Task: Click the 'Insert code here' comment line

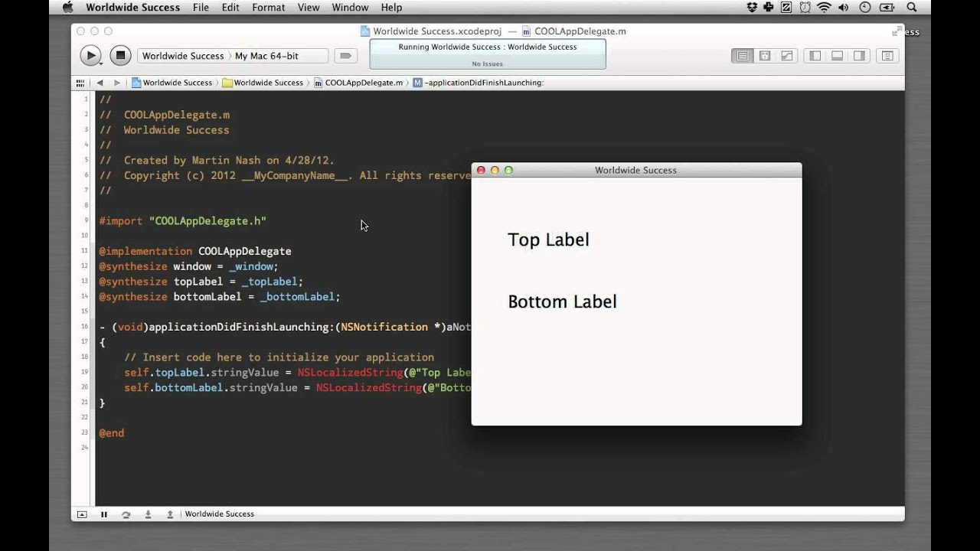Action: tap(279, 357)
